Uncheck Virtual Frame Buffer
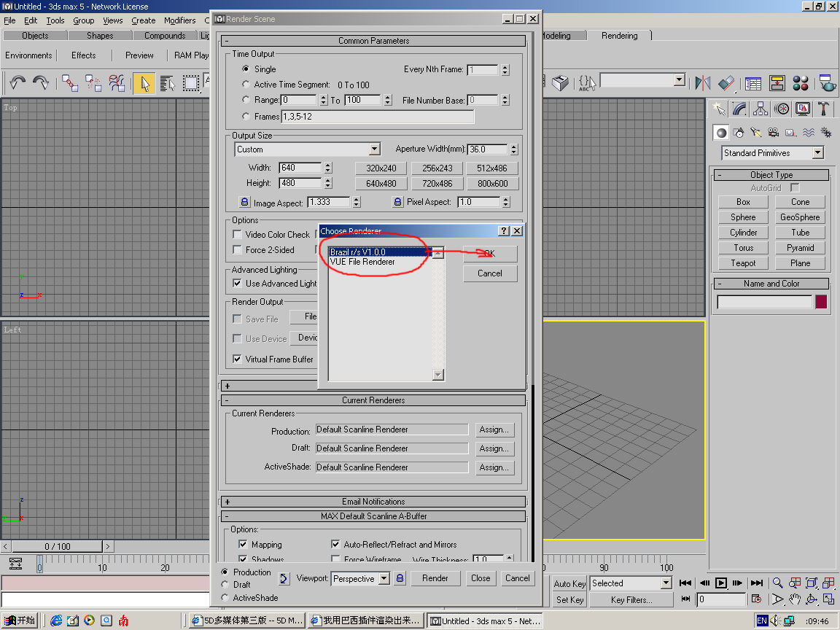Image resolution: width=840 pixels, height=630 pixels. [x=237, y=359]
